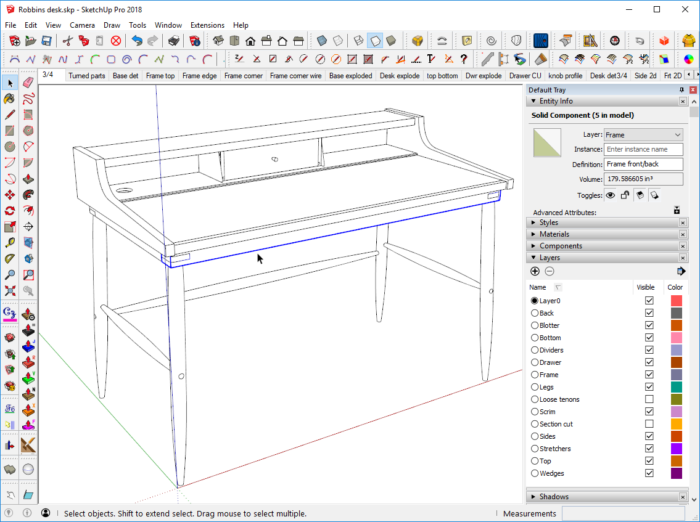This screenshot has height=522, width=700.
Task: Collapse the Layers panel
Action: click(533, 258)
